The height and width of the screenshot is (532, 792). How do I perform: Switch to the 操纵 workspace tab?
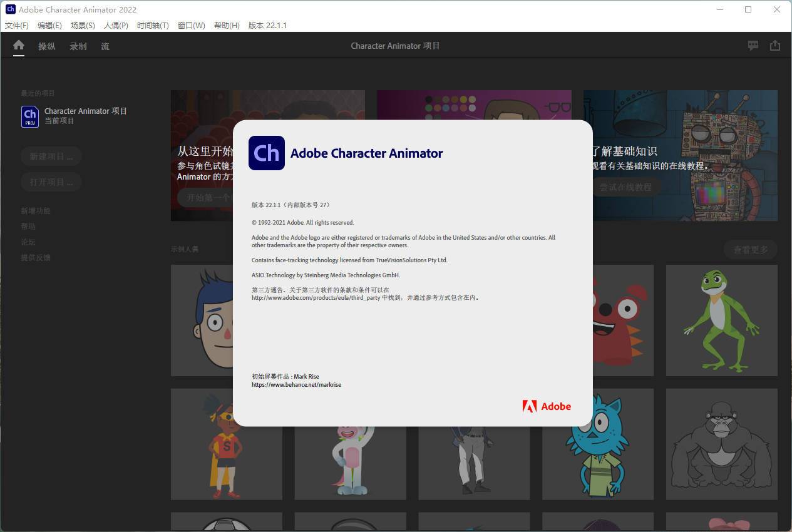click(47, 46)
